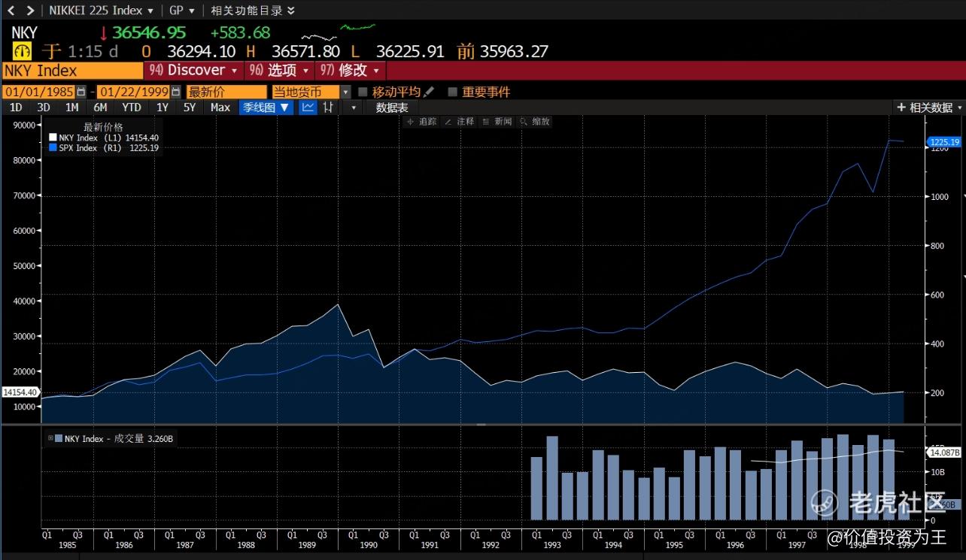
Task: Click the NKY Index security input field
Action: 71,71
